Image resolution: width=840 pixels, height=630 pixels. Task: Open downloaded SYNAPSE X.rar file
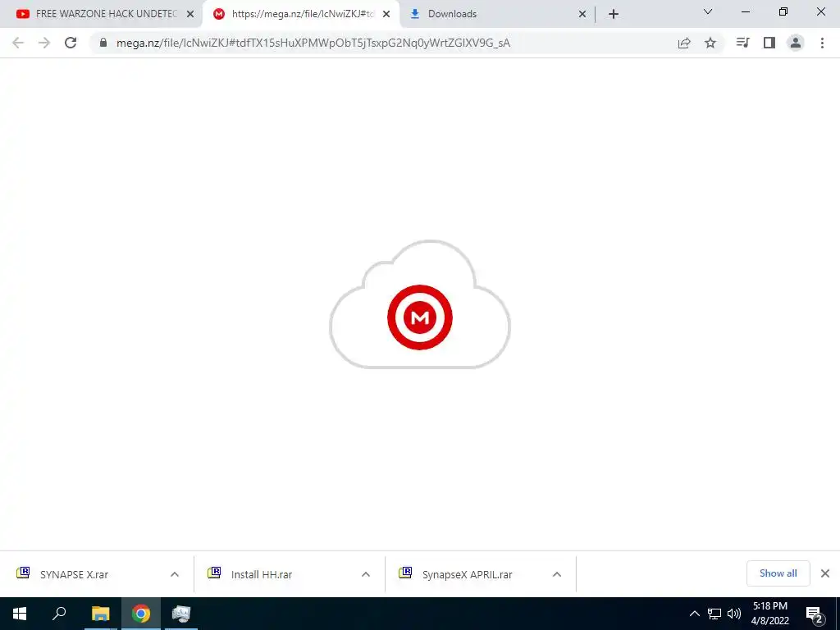coord(74,574)
